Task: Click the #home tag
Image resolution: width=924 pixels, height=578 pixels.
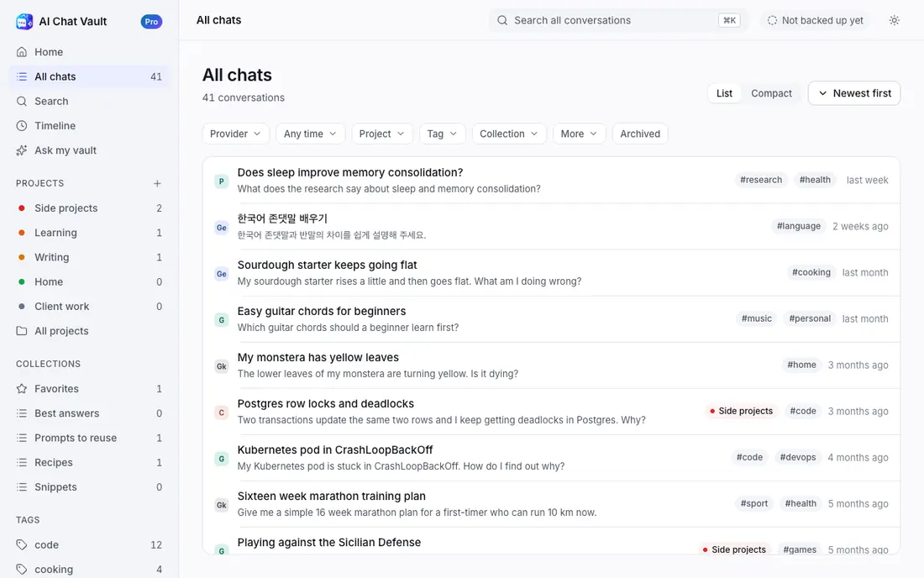Action: (x=801, y=365)
